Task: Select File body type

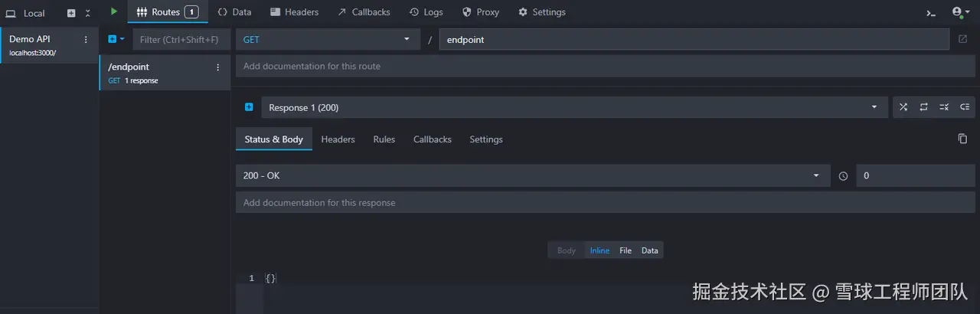Action: click(x=626, y=250)
